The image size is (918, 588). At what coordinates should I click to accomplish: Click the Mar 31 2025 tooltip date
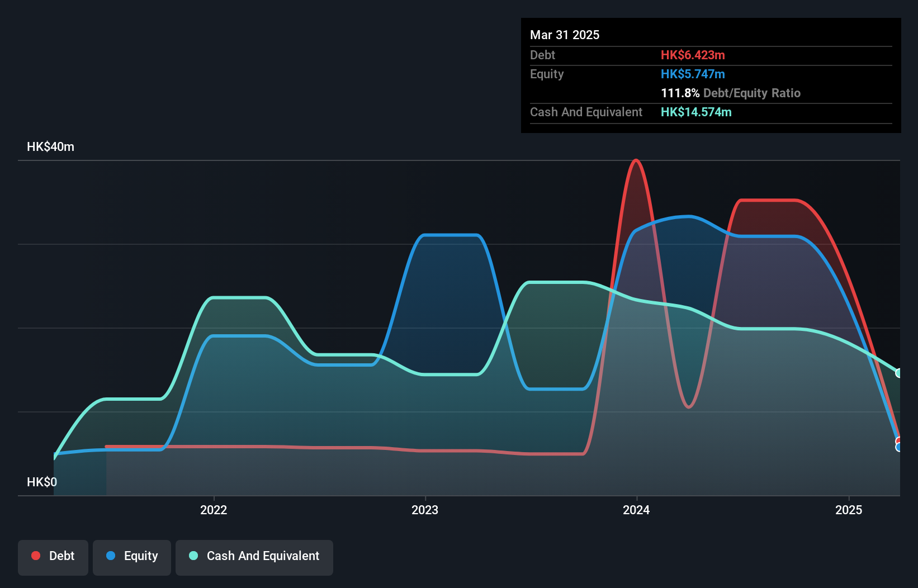point(565,35)
